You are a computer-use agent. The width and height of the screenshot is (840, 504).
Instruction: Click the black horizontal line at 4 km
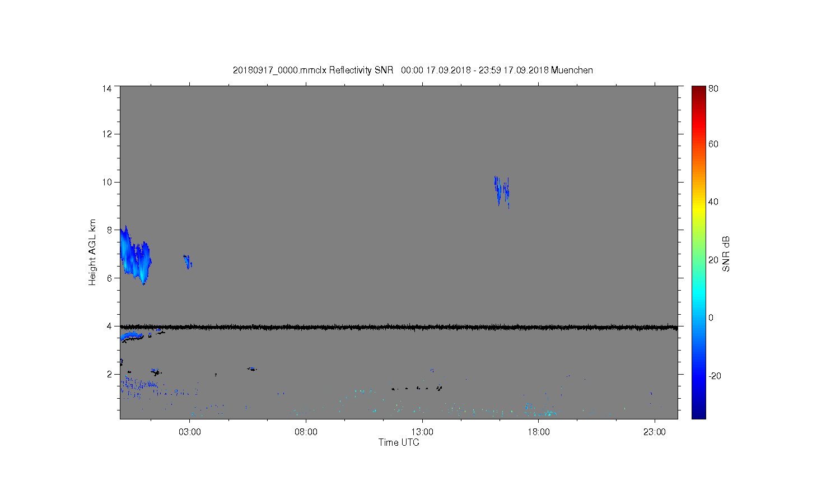(x=399, y=327)
